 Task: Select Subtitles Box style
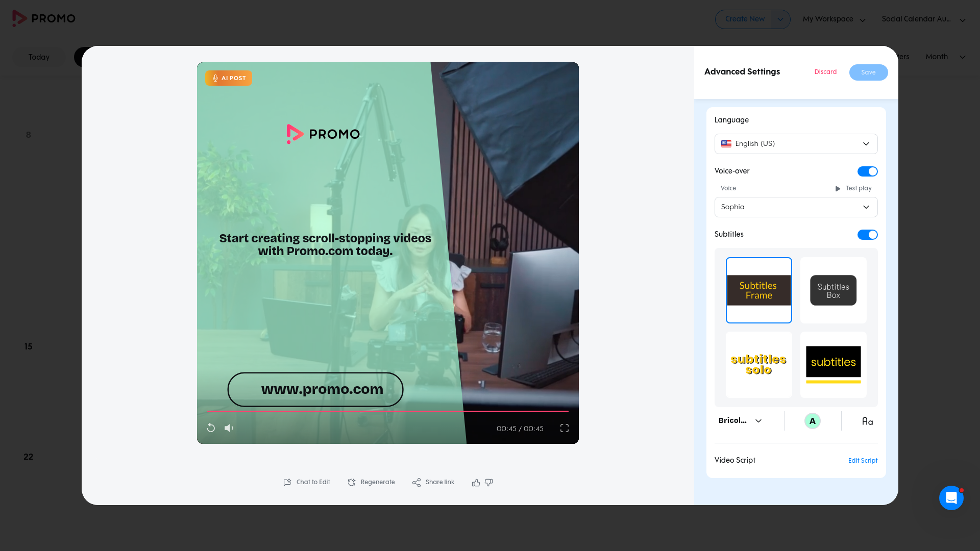834,290
